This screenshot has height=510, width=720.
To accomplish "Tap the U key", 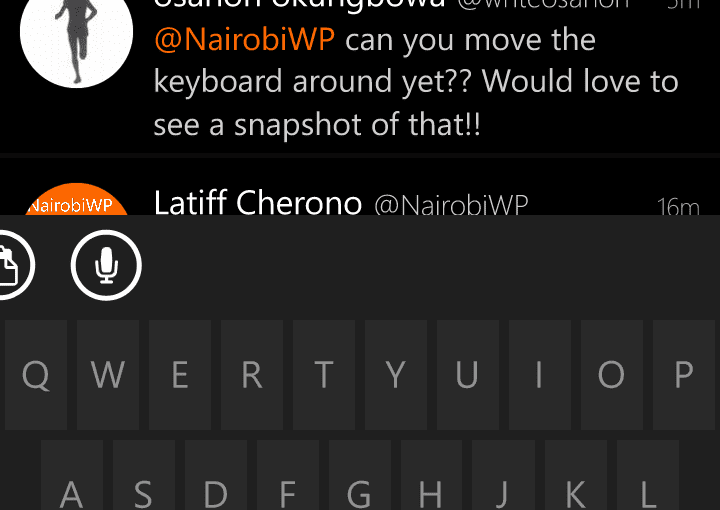I will tap(468, 375).
